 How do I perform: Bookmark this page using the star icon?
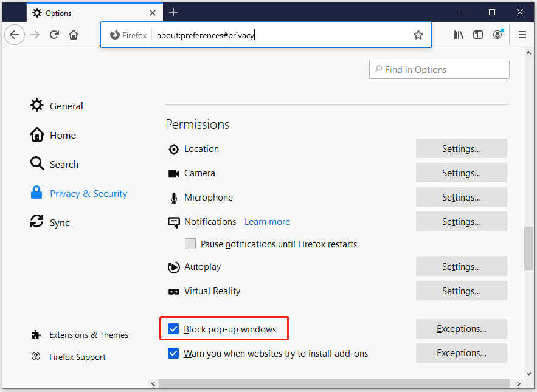(x=418, y=35)
